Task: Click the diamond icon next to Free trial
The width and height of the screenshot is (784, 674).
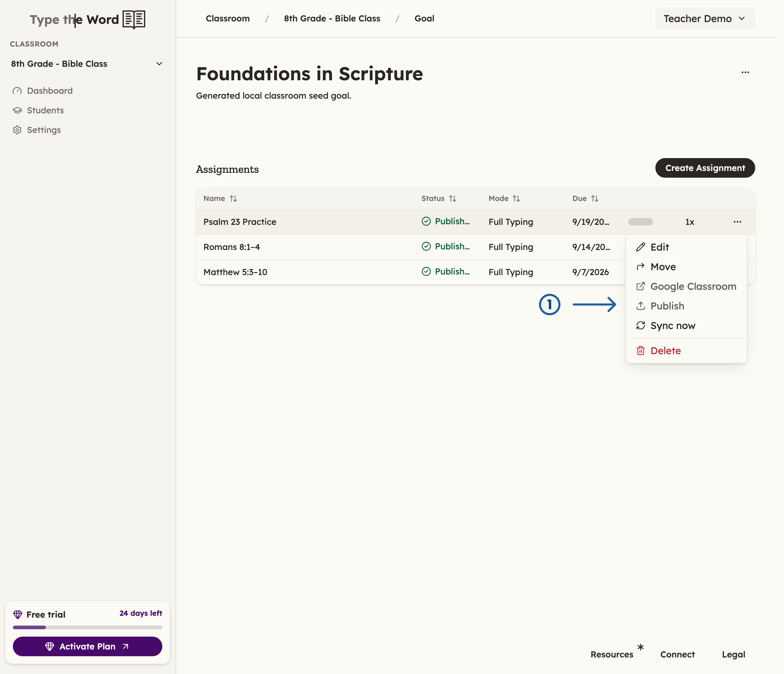Action: 17,615
